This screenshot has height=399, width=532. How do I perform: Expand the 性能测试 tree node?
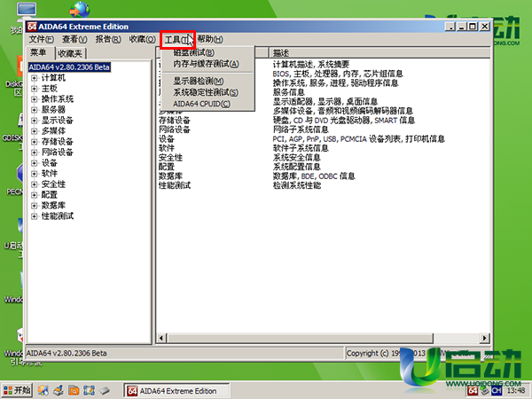click(x=34, y=216)
